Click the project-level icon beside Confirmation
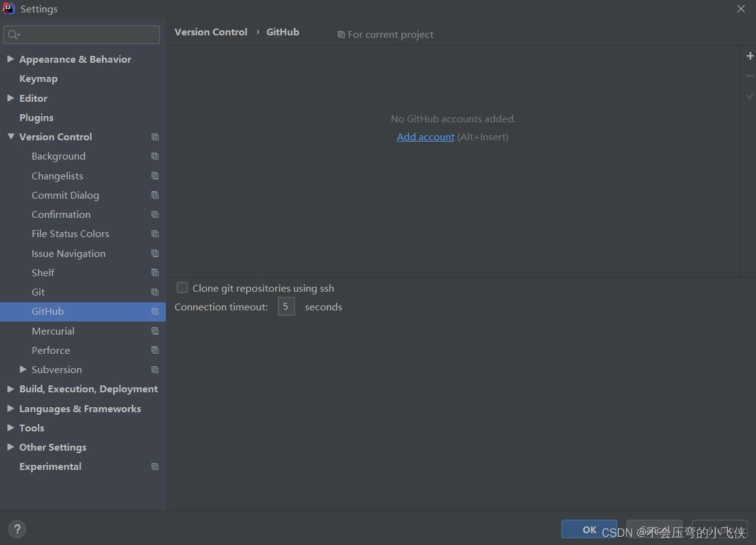This screenshot has width=756, height=545. pos(155,214)
